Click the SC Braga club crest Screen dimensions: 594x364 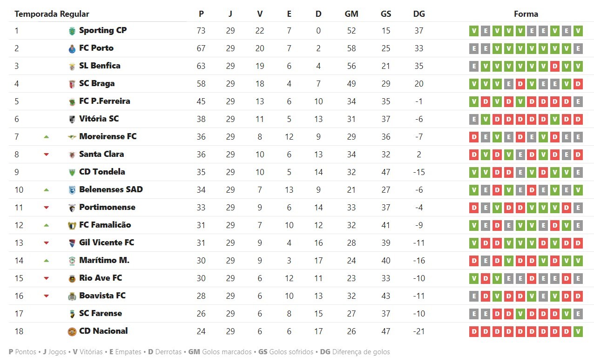[x=72, y=84]
